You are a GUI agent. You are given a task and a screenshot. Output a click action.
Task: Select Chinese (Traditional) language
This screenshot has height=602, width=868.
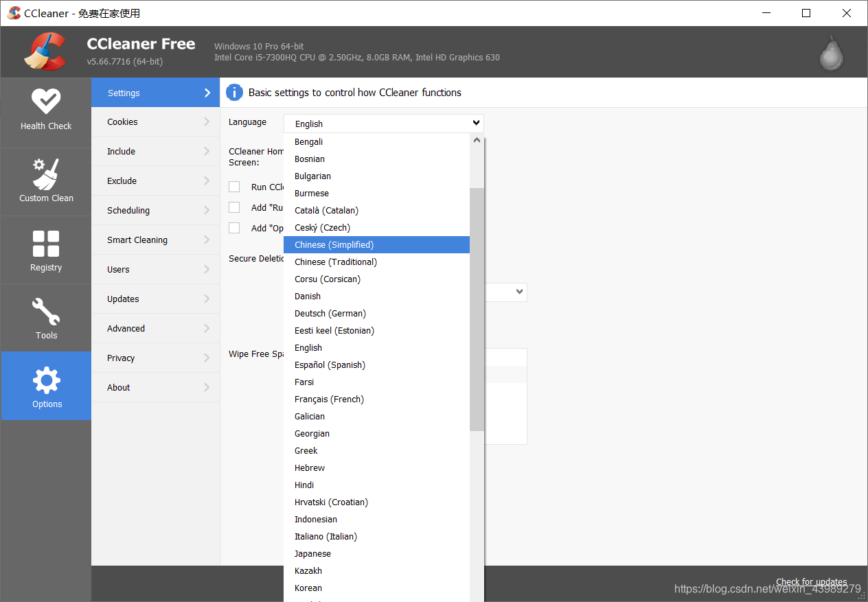pyautogui.click(x=376, y=262)
